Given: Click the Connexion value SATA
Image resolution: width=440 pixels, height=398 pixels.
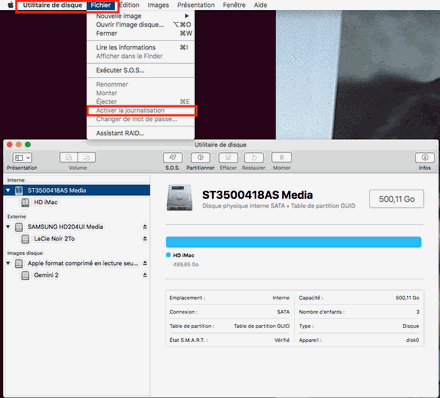Looking at the screenshot, I should click(x=283, y=312).
